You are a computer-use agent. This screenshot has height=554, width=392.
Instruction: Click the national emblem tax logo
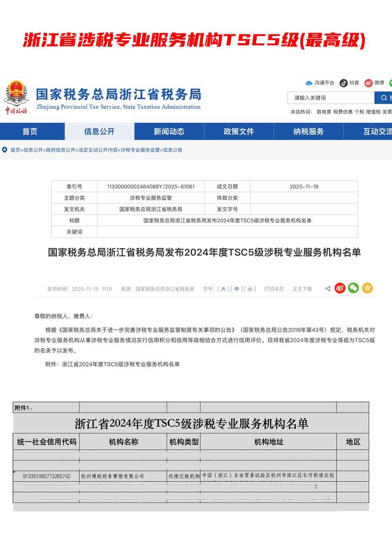[16, 97]
